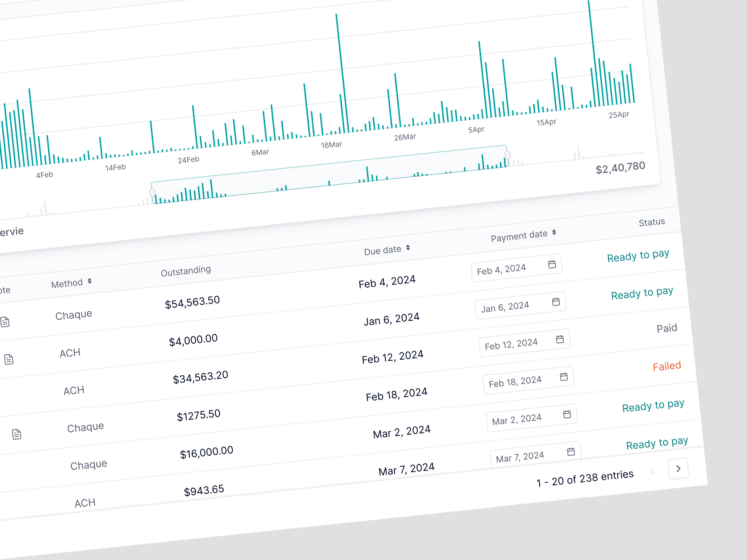
Task: Click right handle of chart range selector
Action: coord(507,155)
